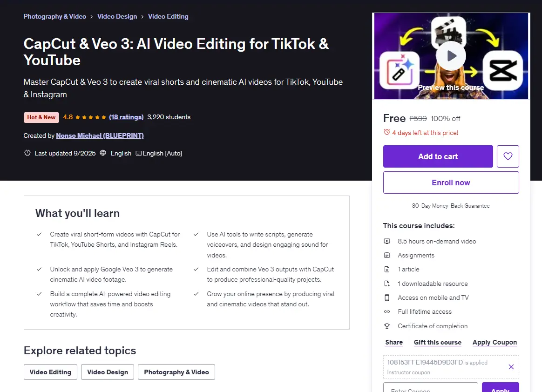The image size is (542, 392).
Task: Click the video icon next to 8.5 hours
Action: point(387,241)
